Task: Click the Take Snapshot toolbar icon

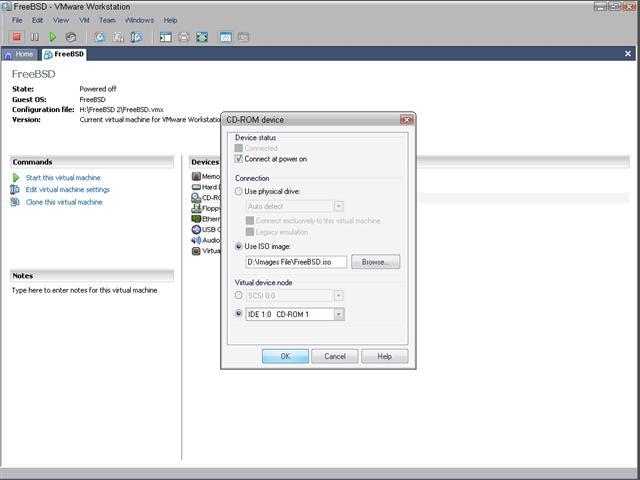Action: (x=100, y=37)
